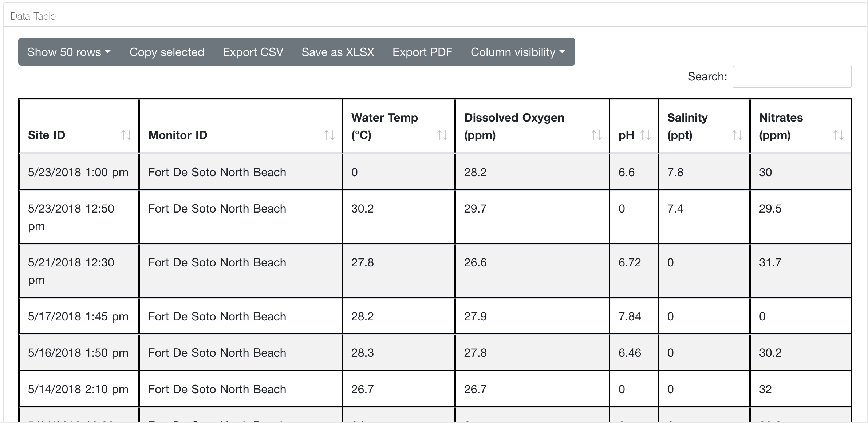
Task: Click the Data Table panel title
Action: point(33,16)
